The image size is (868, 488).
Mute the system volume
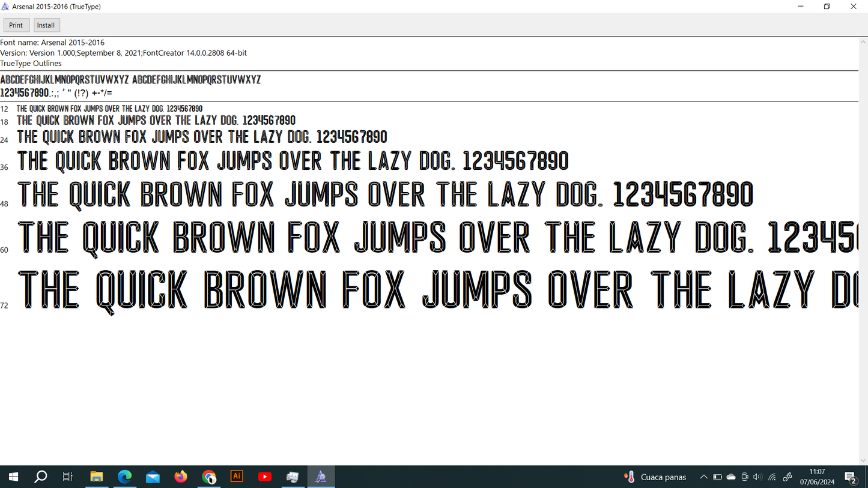(x=757, y=477)
